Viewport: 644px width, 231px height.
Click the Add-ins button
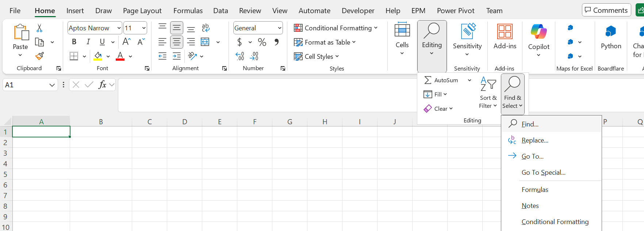pos(505,37)
